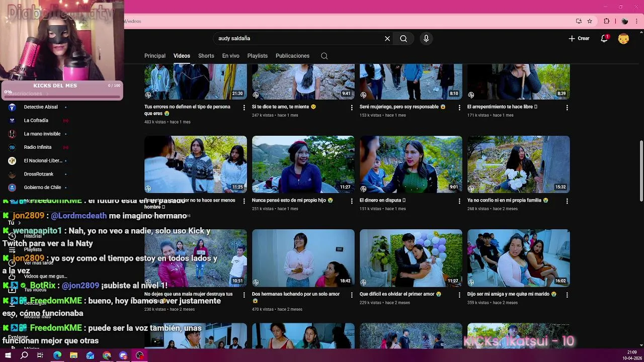Open La mano invisible subscription
This screenshot has width=644, height=362.
[x=42, y=134]
